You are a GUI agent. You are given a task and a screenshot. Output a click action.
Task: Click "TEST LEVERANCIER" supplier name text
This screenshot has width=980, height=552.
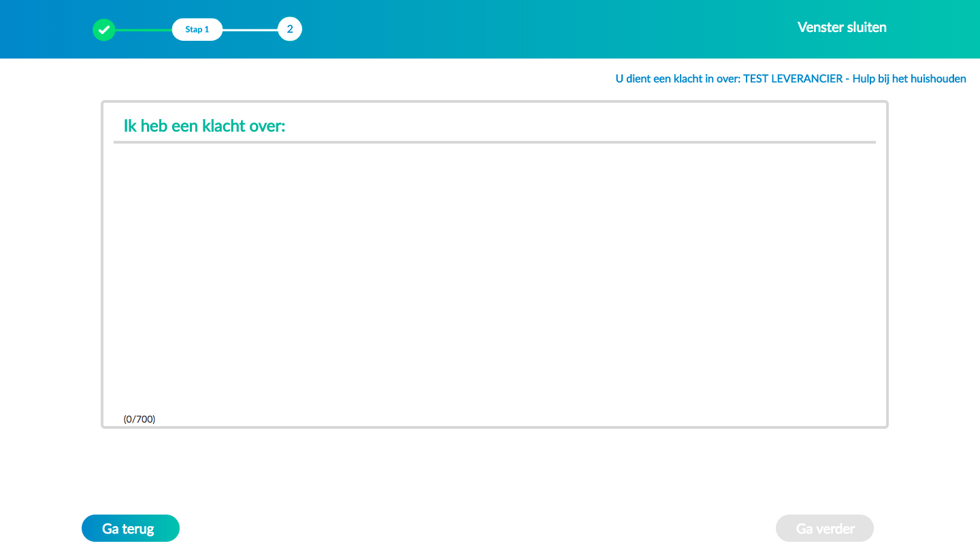792,79
